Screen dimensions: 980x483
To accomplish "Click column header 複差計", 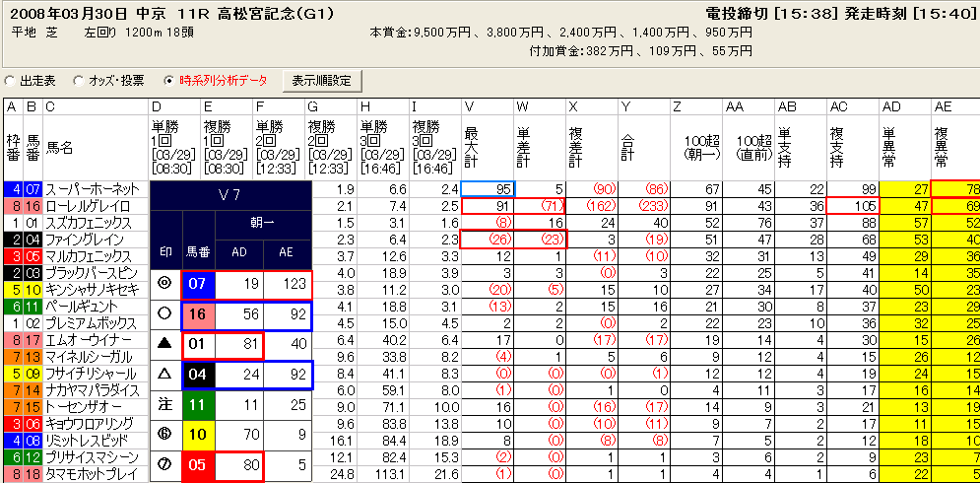I will click(x=593, y=148).
